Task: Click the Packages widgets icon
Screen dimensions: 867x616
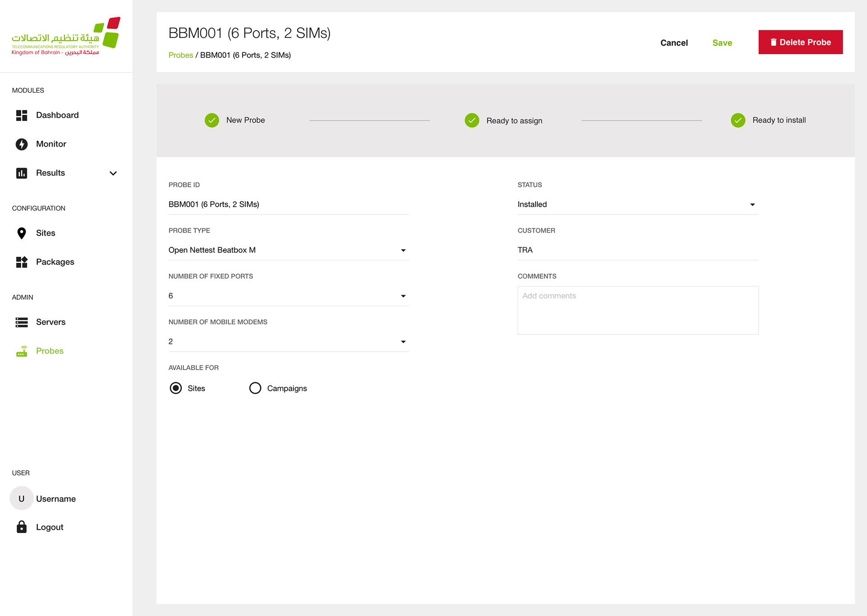Action: 21,262
